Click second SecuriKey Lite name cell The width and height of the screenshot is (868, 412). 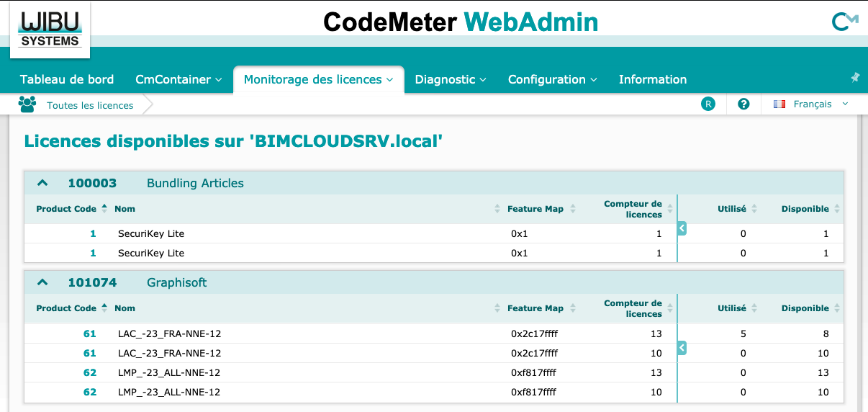(x=151, y=253)
